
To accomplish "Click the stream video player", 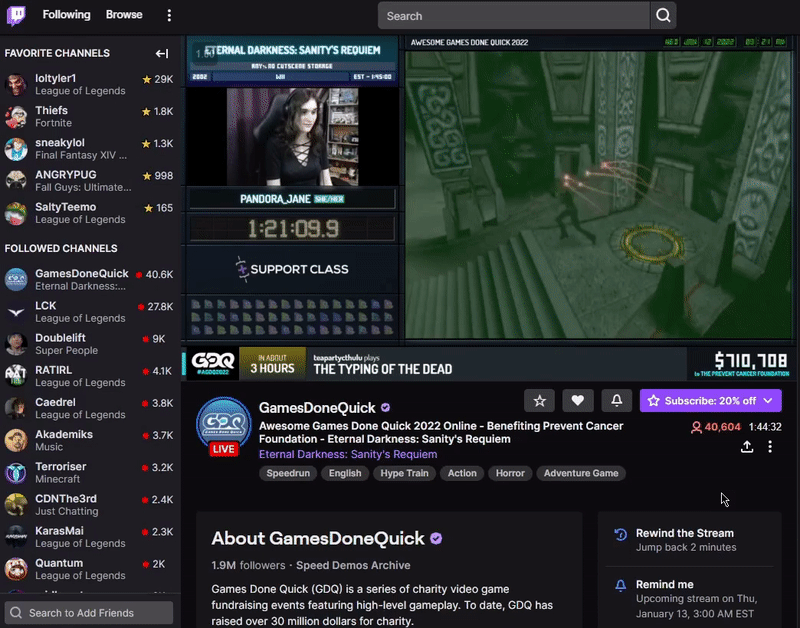I will (490, 208).
